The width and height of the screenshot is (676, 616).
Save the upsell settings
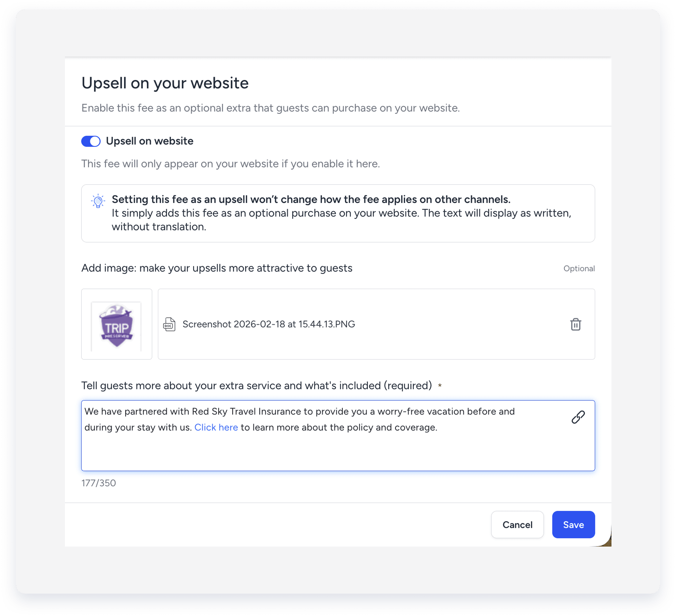point(573,525)
